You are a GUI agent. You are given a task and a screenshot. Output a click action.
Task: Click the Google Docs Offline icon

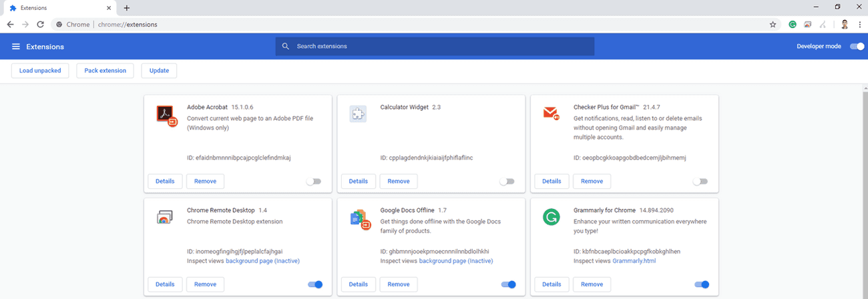[x=360, y=219]
